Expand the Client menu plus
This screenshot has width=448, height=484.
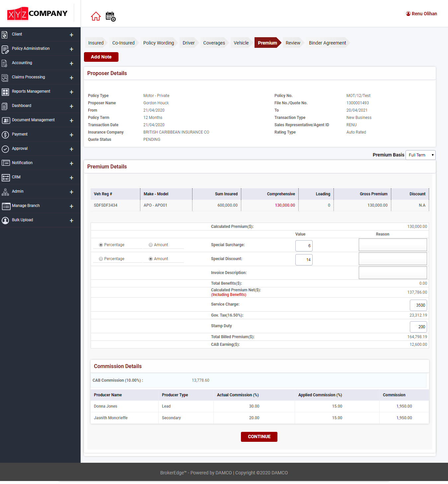(x=71, y=35)
